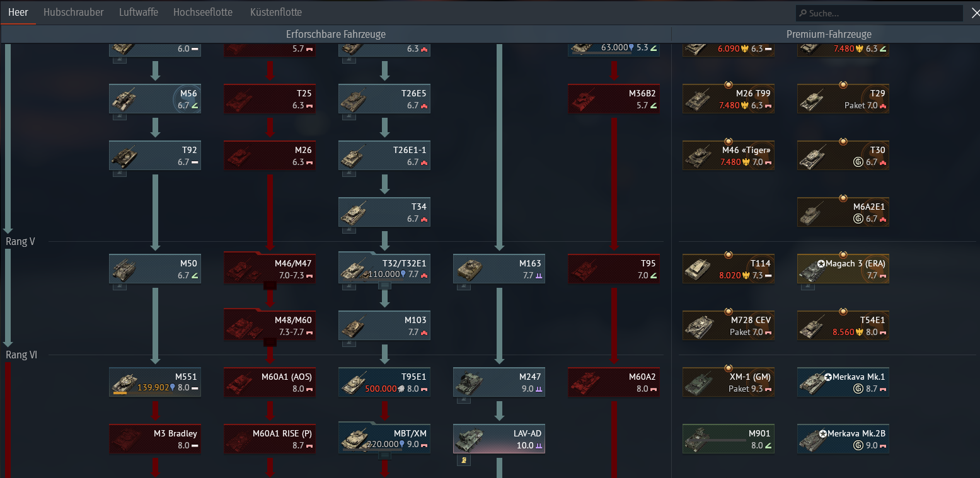This screenshot has height=478, width=980.
Task: Open the Hochseeflotte tab
Action: coord(203,11)
